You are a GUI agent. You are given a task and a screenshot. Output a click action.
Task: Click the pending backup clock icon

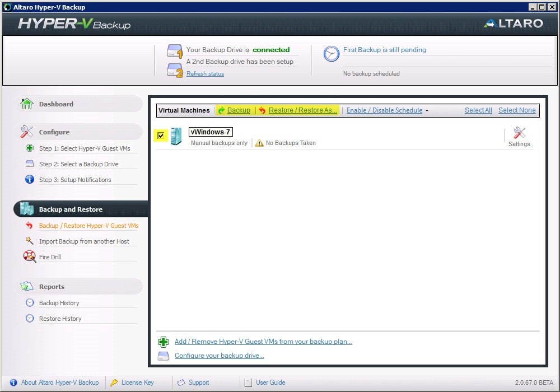coord(332,54)
